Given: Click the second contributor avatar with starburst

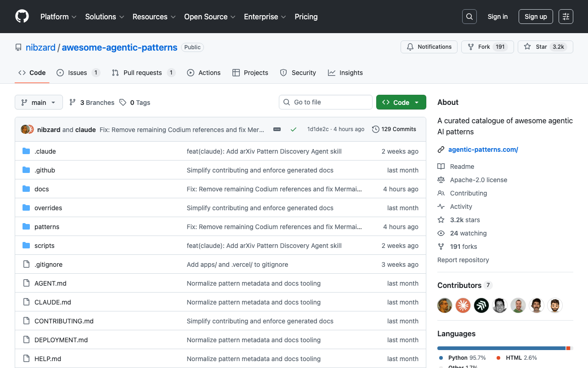Looking at the screenshot, I should coord(463,305).
